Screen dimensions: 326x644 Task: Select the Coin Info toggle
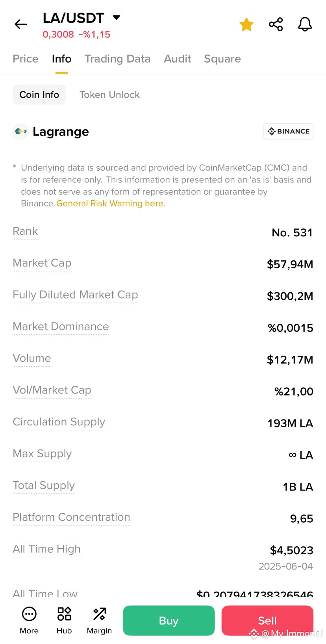coord(39,95)
